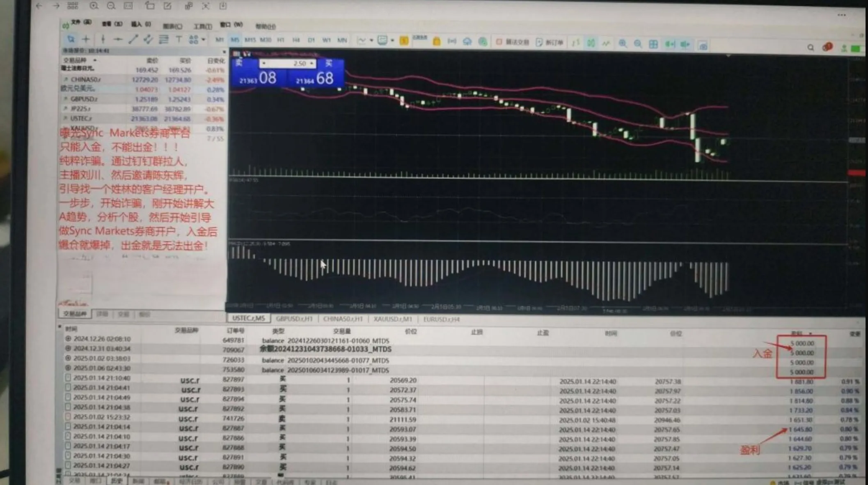Select the Fibonacci retracement tool

coord(164,39)
